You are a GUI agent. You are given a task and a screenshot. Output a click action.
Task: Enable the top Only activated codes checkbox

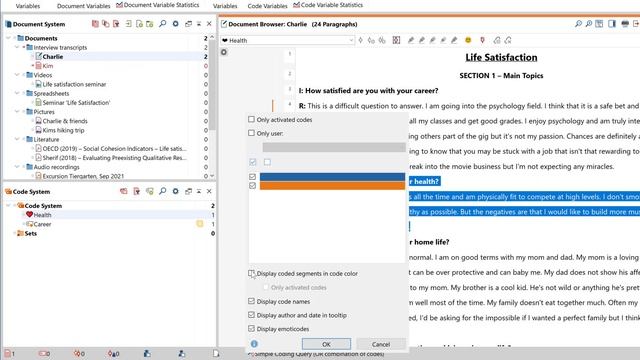click(x=251, y=120)
